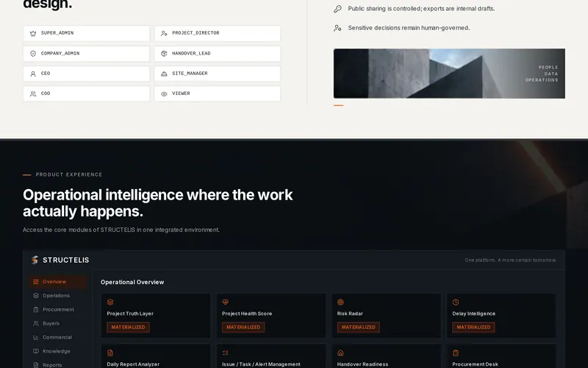Click the Risk Radar target icon
This screenshot has width=588, height=368.
pos(340,302)
